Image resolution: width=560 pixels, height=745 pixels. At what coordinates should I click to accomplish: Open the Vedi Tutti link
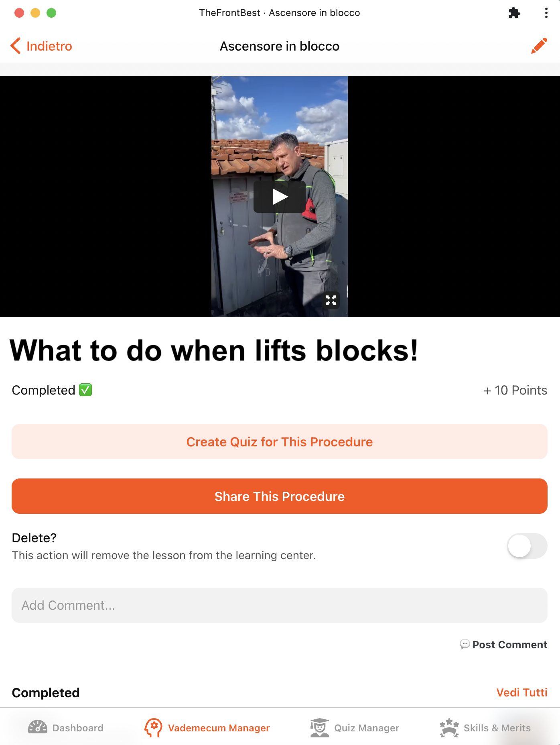(x=521, y=692)
